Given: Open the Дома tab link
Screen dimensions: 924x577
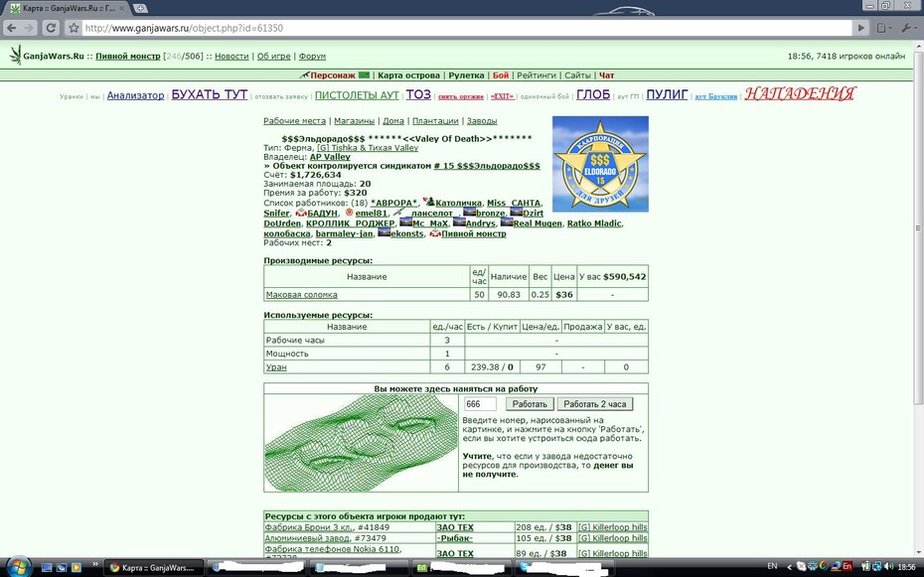Looking at the screenshot, I should pos(393,121).
